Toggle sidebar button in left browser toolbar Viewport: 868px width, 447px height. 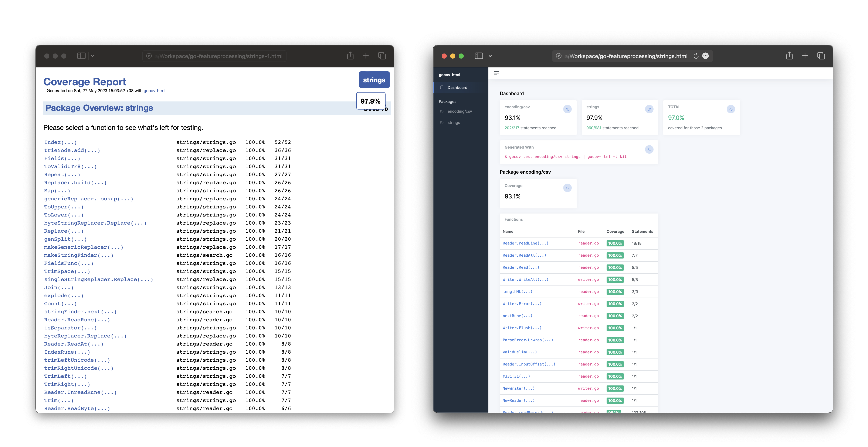[x=81, y=56]
